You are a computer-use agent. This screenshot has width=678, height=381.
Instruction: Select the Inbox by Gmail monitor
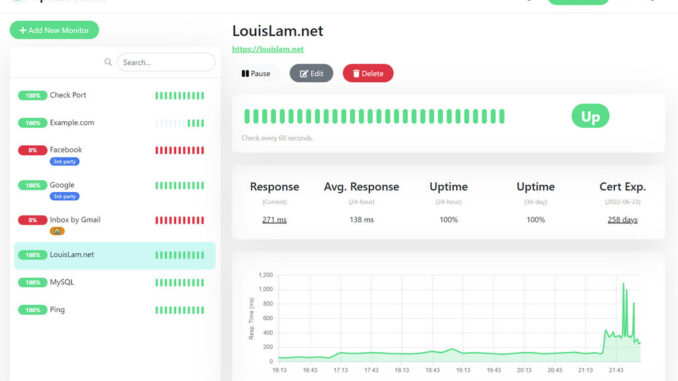tap(115, 225)
